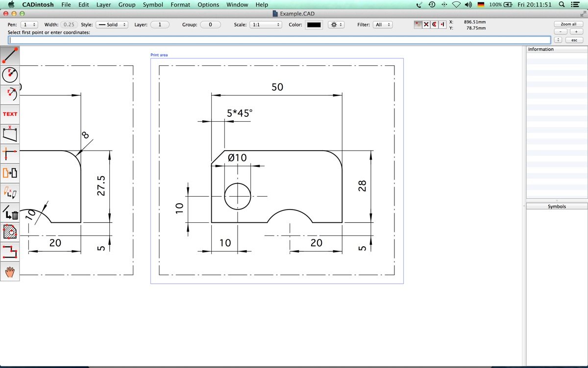Screen dimensions: 588x368
Task: Toggle the curve snap option
Action: pos(433,24)
